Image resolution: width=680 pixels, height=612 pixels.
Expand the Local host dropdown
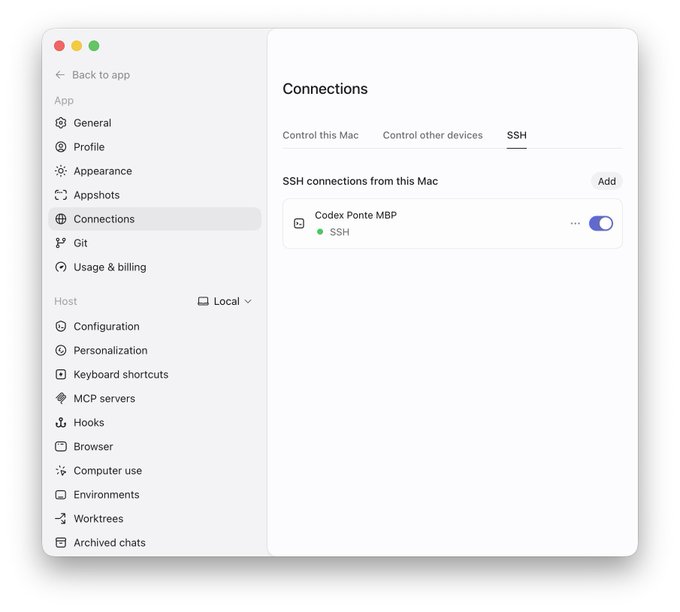pyautogui.click(x=225, y=301)
